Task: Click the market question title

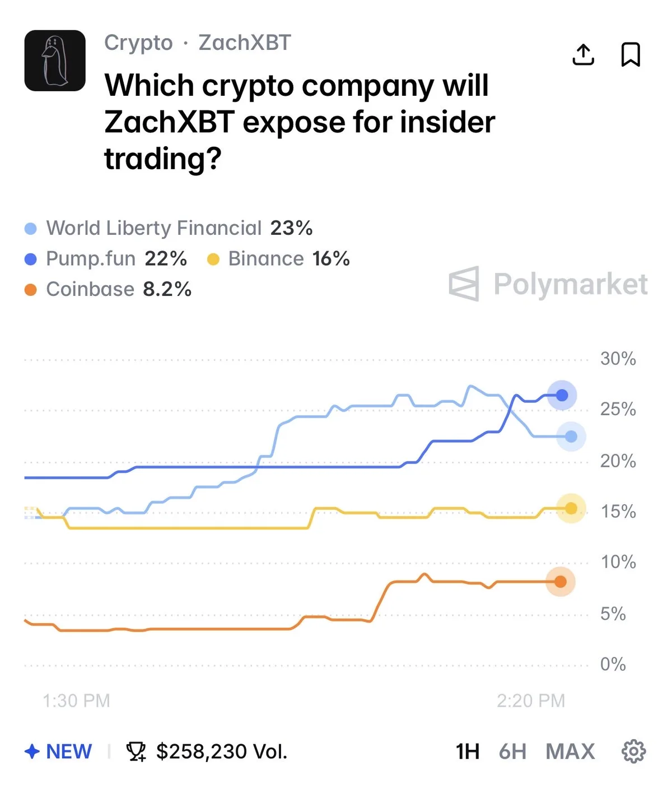Action: [x=300, y=122]
